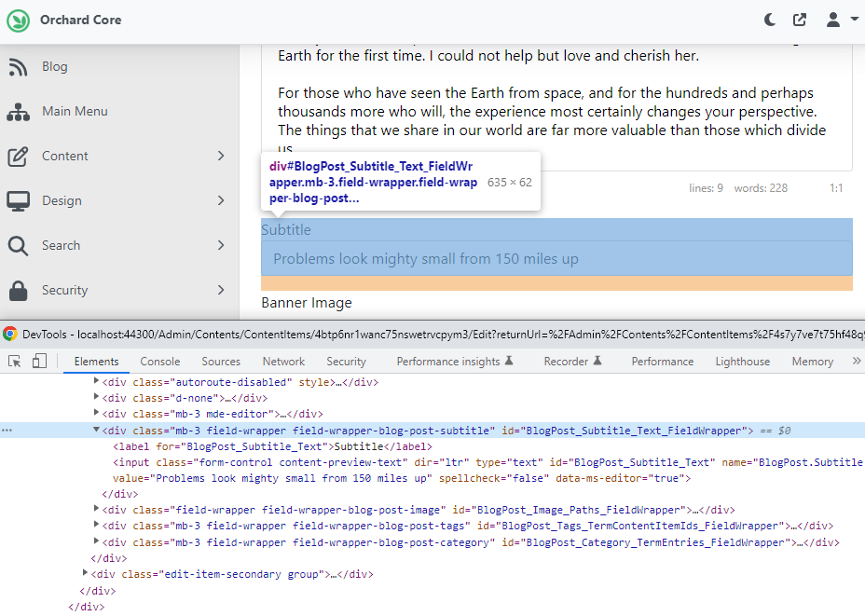865x616 pixels.
Task: Expand the edit-item-secondary group div node
Action: 85,573
